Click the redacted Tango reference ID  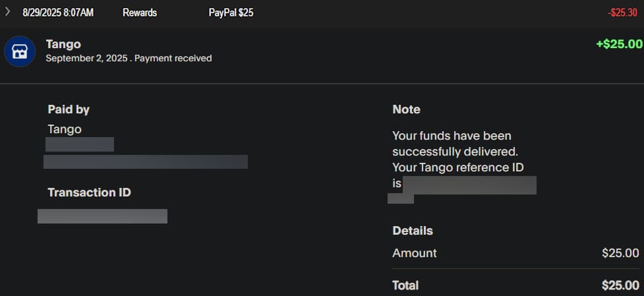click(469, 185)
